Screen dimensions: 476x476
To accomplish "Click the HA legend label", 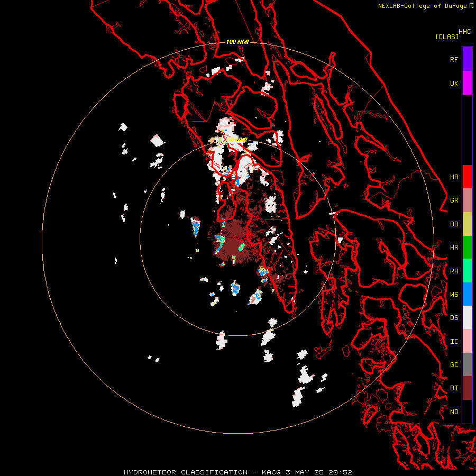I will 454,177.
